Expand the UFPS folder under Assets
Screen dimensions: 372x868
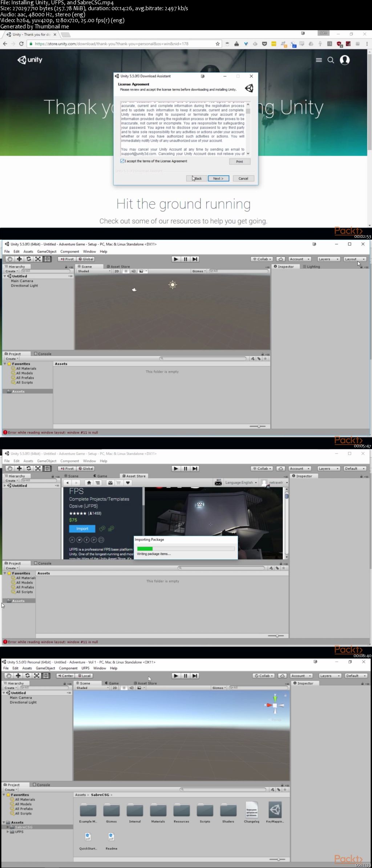click(x=8, y=832)
